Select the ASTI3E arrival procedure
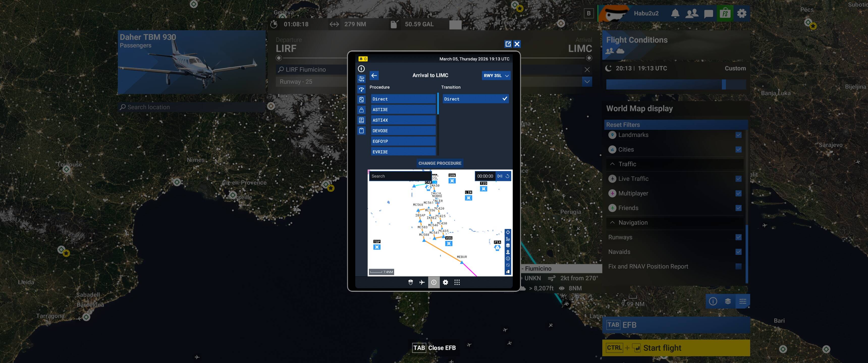This screenshot has height=363, width=868. point(403,109)
